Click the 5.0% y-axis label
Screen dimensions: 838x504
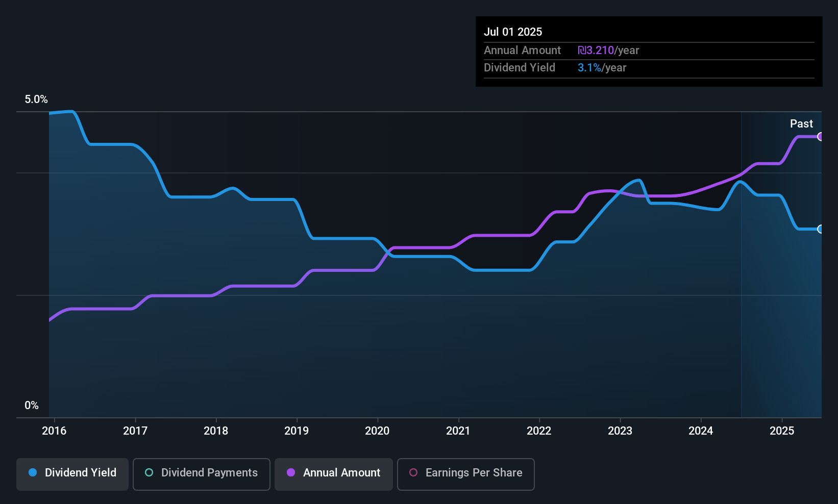click(x=36, y=99)
